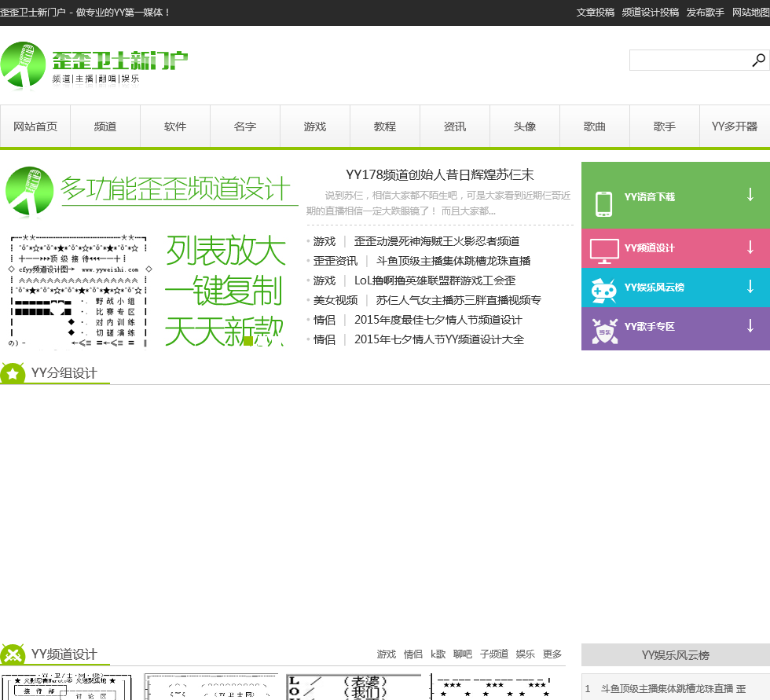Click the 美女视频 category label
The width and height of the screenshot is (770, 700).
point(335,300)
